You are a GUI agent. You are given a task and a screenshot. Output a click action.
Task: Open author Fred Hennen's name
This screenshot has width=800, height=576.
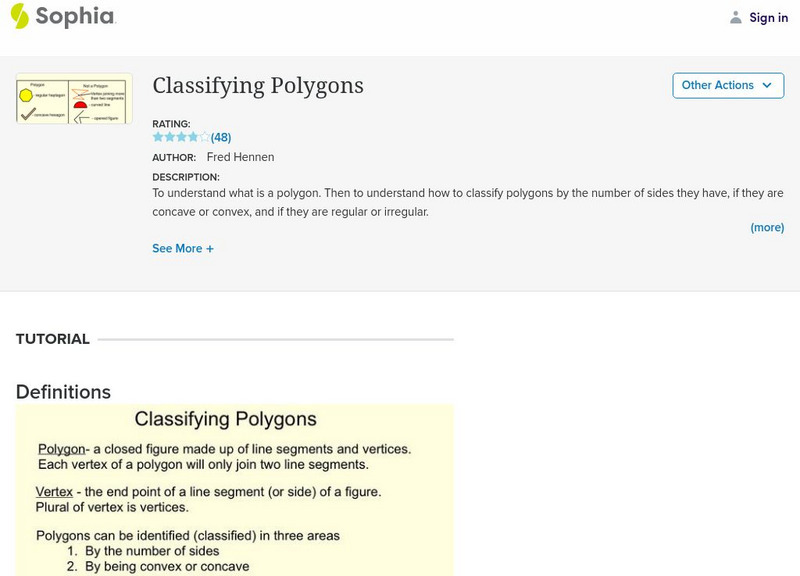pos(240,157)
